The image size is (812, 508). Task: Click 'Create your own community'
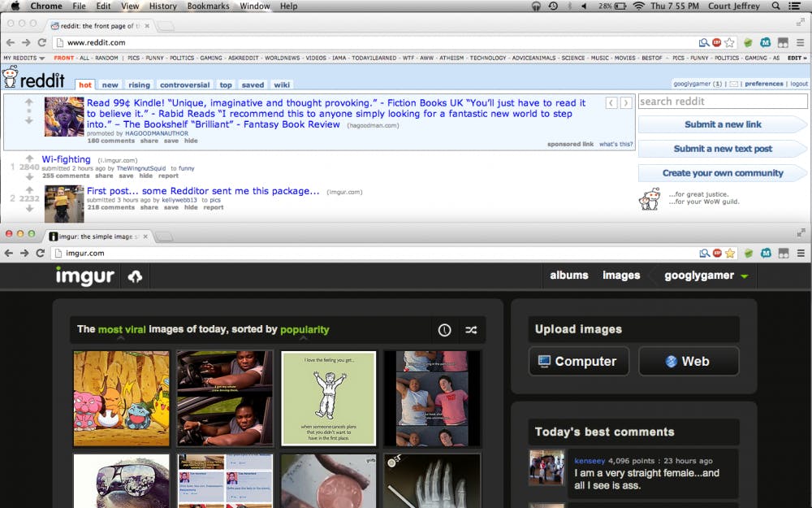pos(722,173)
